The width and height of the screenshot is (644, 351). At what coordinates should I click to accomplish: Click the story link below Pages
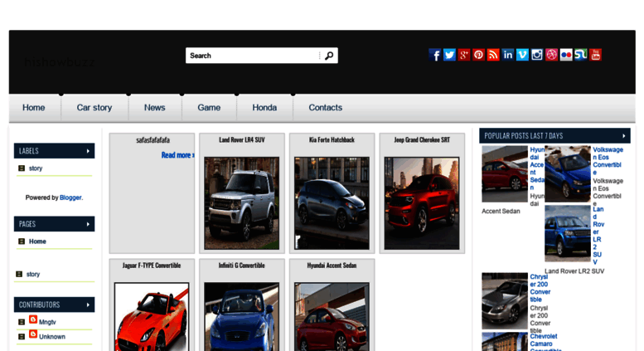coord(33,274)
